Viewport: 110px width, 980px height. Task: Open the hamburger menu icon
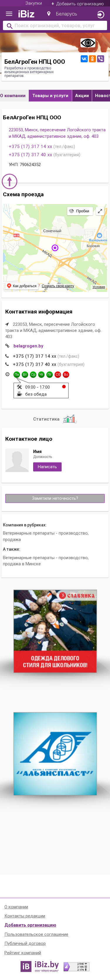point(9,14)
